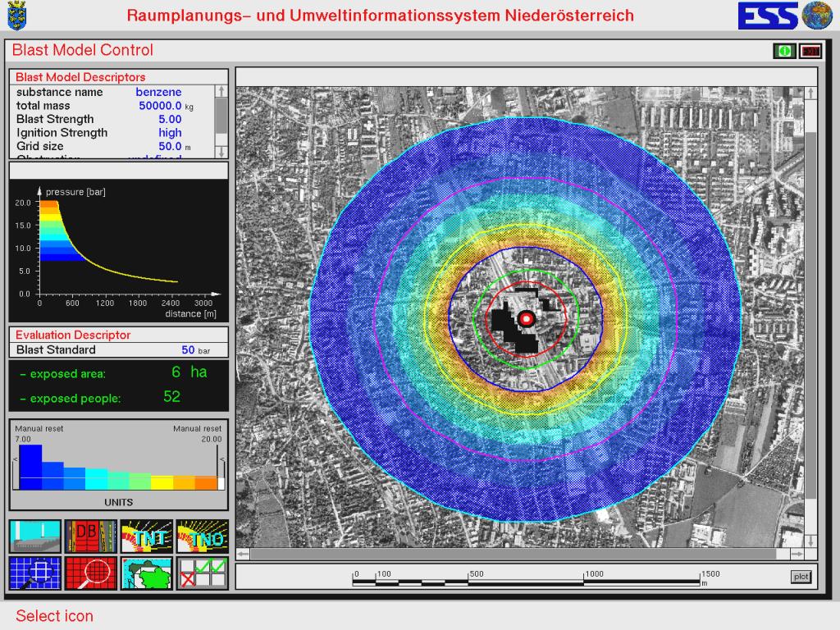Screen dimensions: 840x630
Task: Select the TNT blast model icon
Action: coord(147,536)
